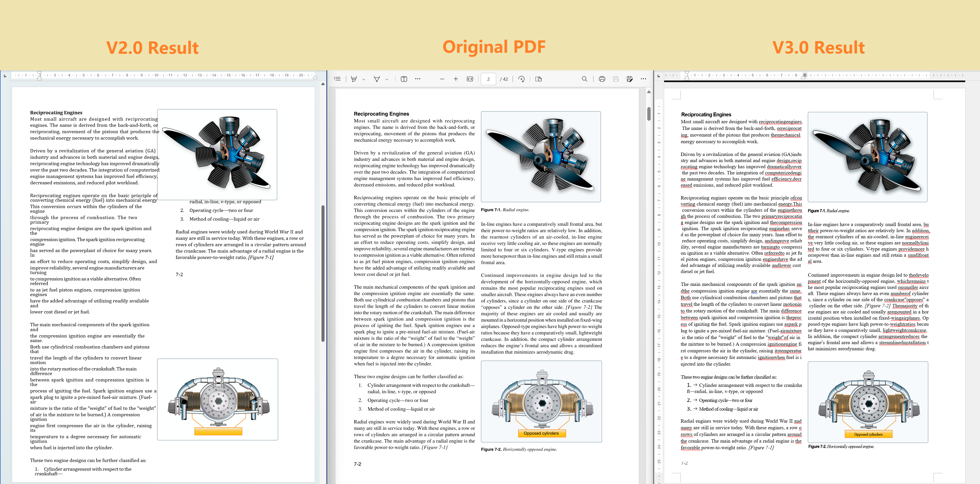
Task: Zoom in on the PDF page
Action: (x=456, y=79)
